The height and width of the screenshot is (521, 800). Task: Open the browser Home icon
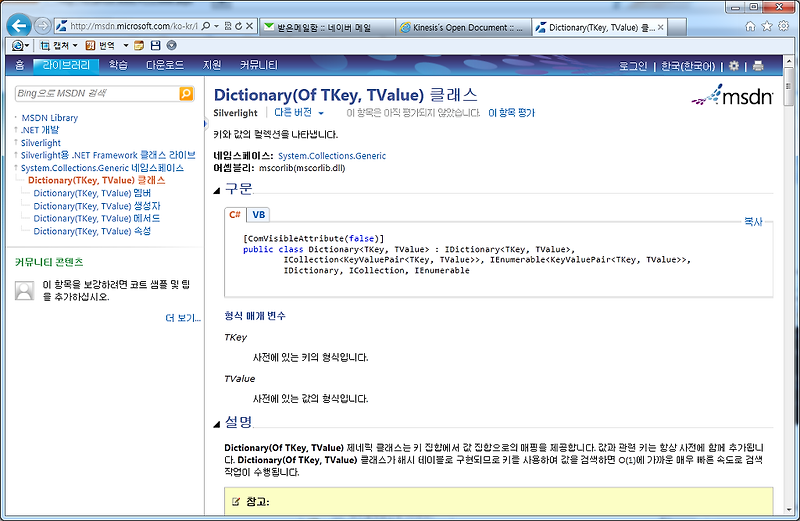point(750,26)
